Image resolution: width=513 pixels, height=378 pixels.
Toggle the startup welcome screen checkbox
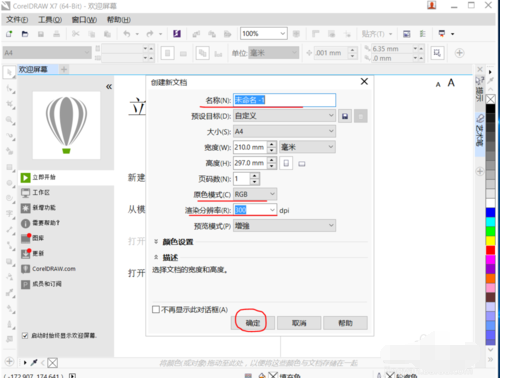click(25, 336)
